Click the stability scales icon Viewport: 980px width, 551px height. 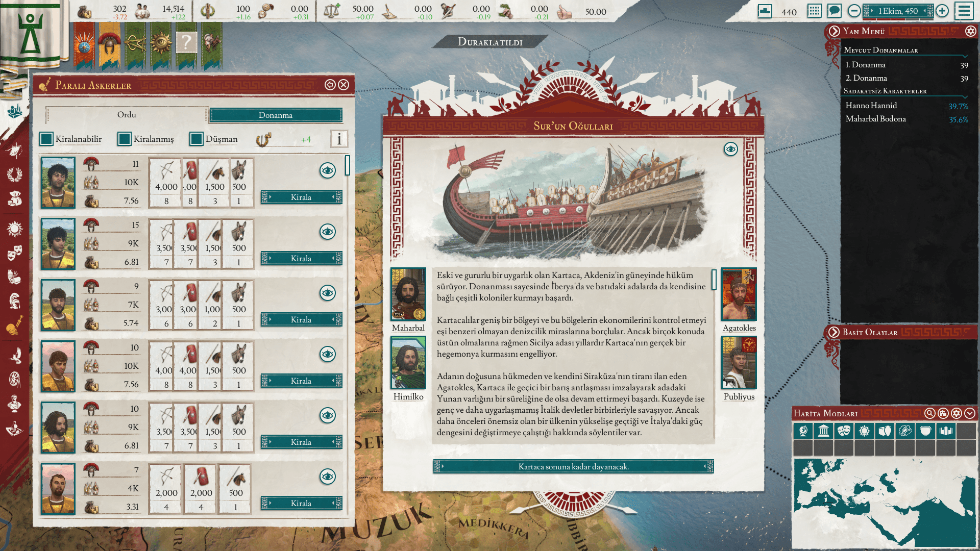(x=332, y=11)
